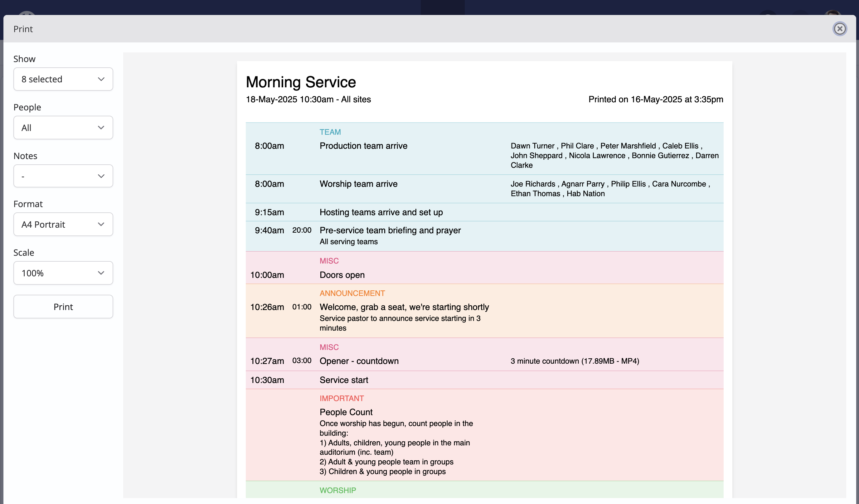Click the MISC label above Opener - countdown
859x504 pixels.
[329, 347]
